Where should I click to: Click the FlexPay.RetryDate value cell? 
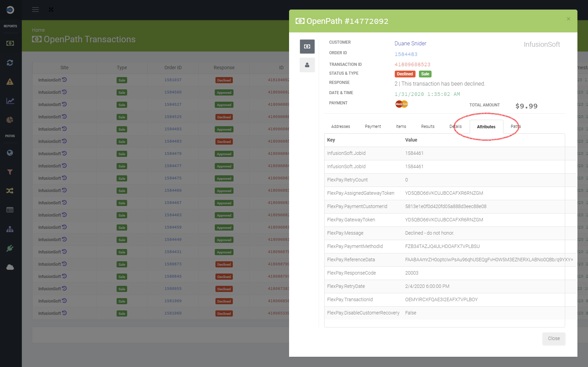[427, 286]
